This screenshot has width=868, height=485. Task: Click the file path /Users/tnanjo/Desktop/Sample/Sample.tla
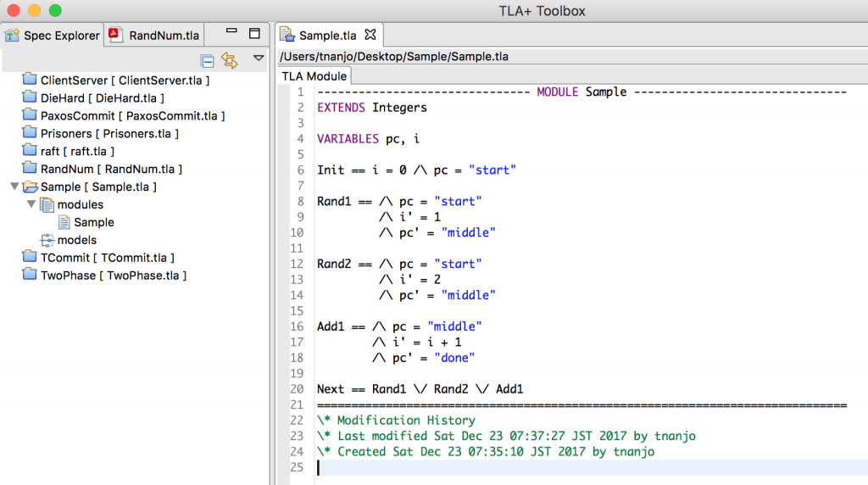393,57
